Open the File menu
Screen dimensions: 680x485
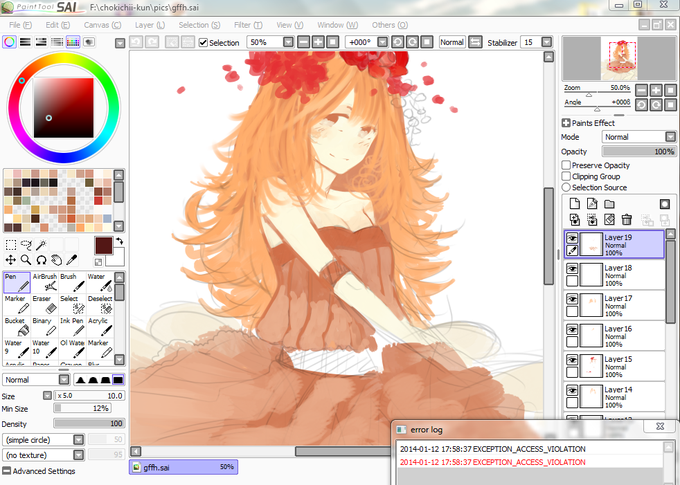[x=20, y=25]
